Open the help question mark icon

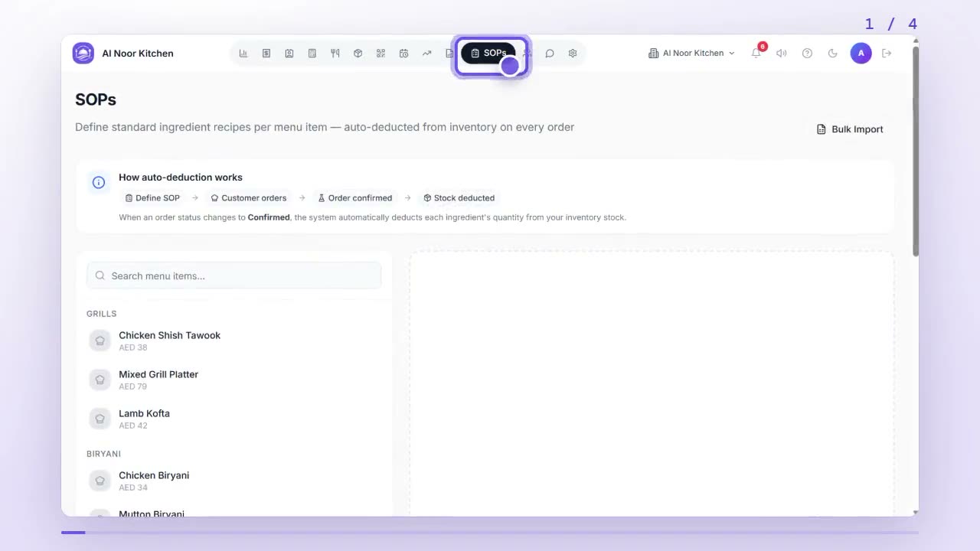point(807,54)
